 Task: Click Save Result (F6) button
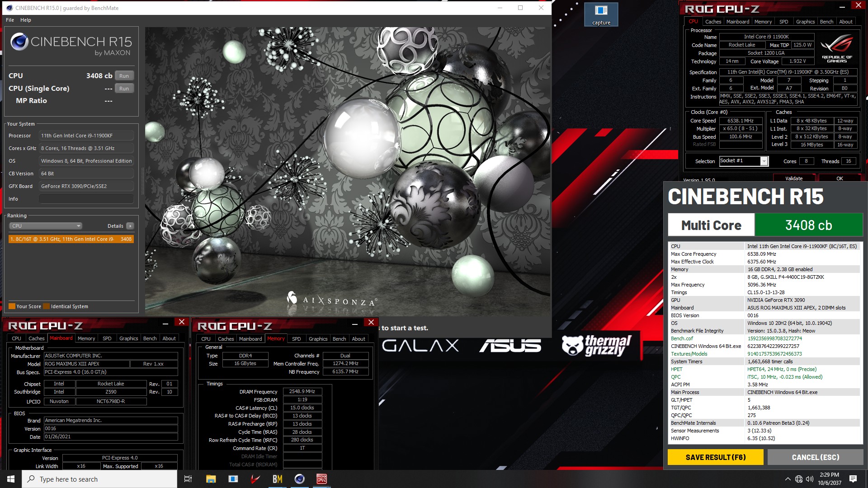(x=716, y=457)
